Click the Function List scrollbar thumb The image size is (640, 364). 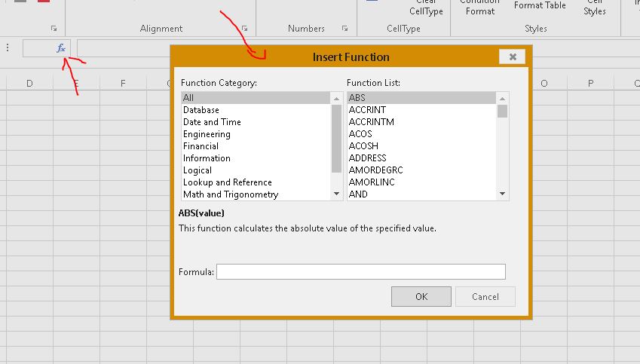502,112
